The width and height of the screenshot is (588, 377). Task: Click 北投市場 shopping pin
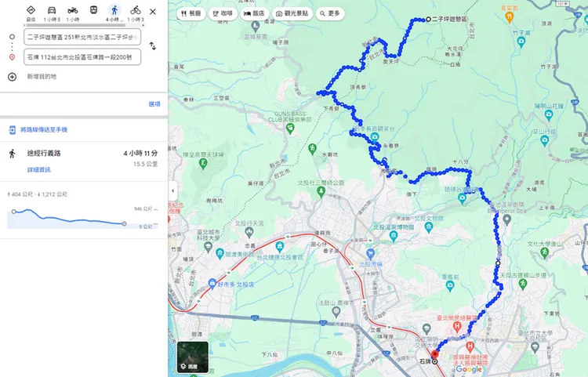point(370,254)
